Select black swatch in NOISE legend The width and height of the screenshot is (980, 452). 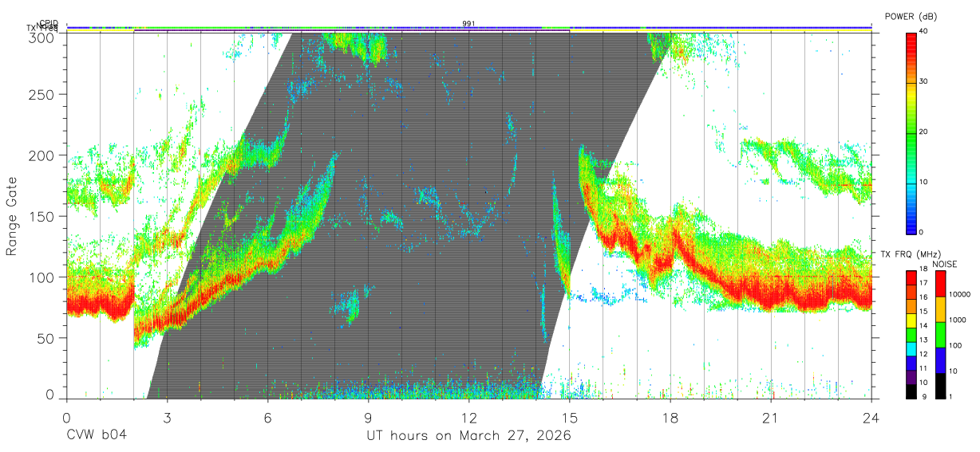tap(940, 385)
